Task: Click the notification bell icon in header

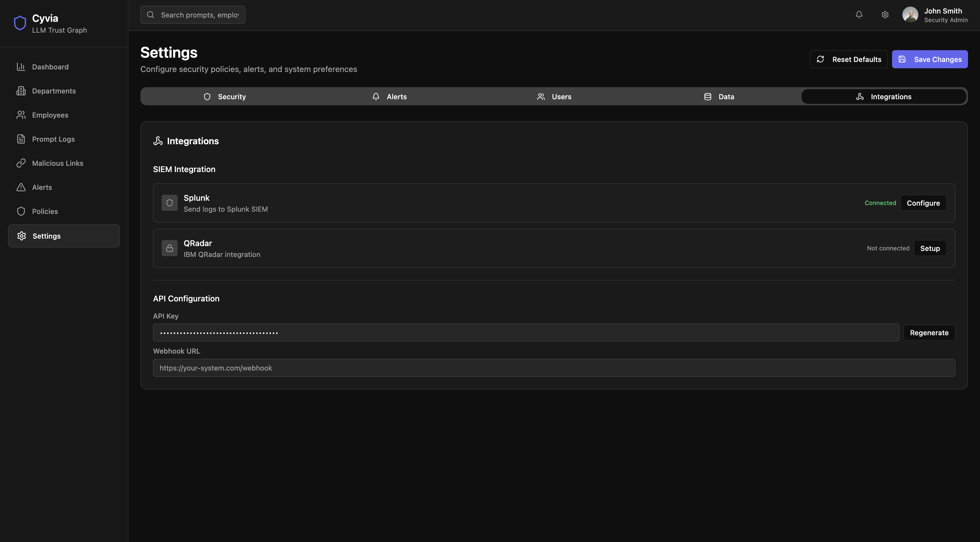Action: [x=859, y=15]
